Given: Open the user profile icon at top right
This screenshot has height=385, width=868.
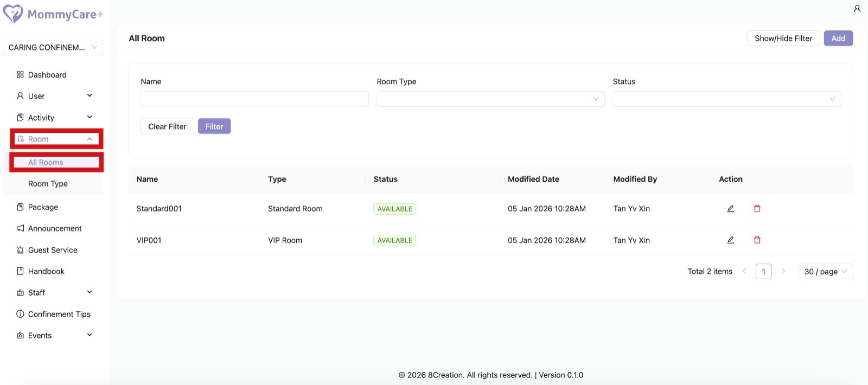Looking at the screenshot, I should point(857,9).
